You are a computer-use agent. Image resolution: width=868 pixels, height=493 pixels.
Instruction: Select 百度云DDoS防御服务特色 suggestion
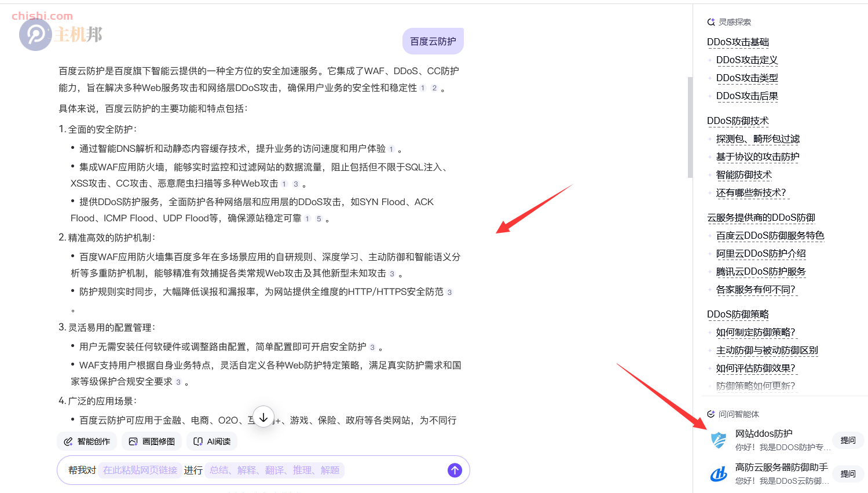[x=770, y=235]
